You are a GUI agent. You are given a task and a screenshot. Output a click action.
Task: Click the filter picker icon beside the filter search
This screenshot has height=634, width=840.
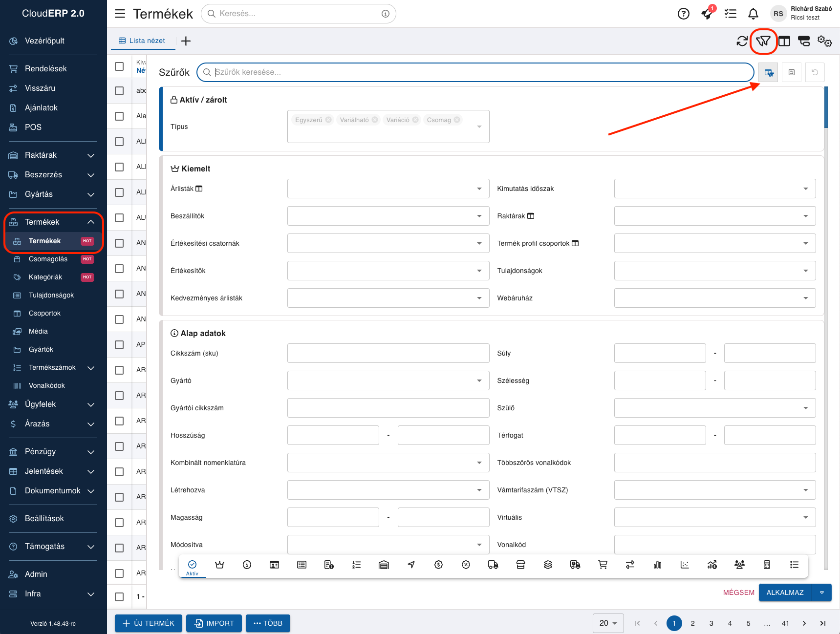[x=769, y=72]
